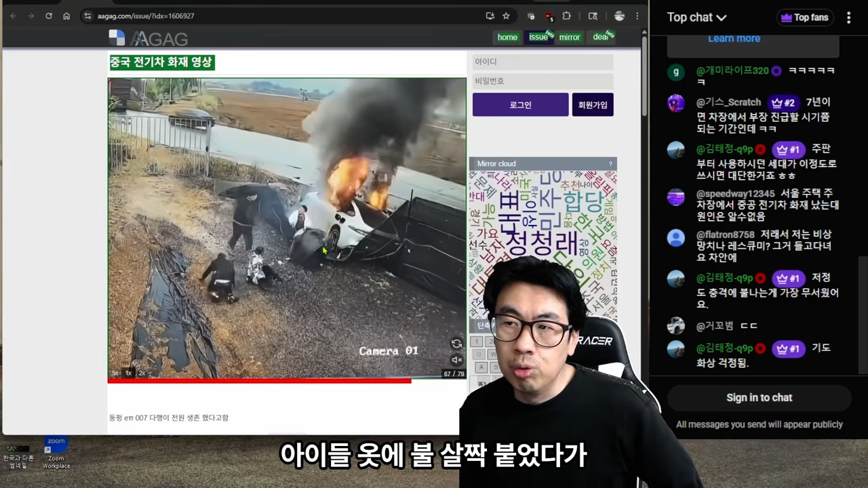Screen dimensions: 868x488
Task: Set video playback speed to 2x
Action: 142,373
